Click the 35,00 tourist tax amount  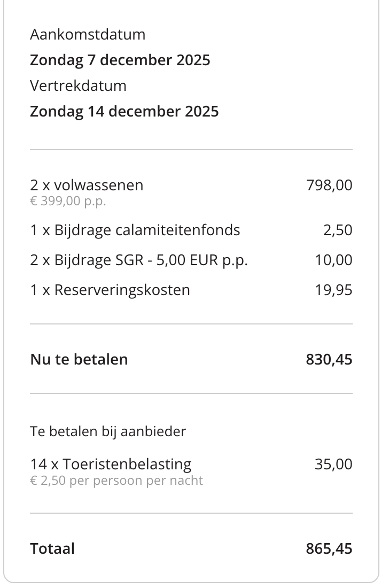333,464
